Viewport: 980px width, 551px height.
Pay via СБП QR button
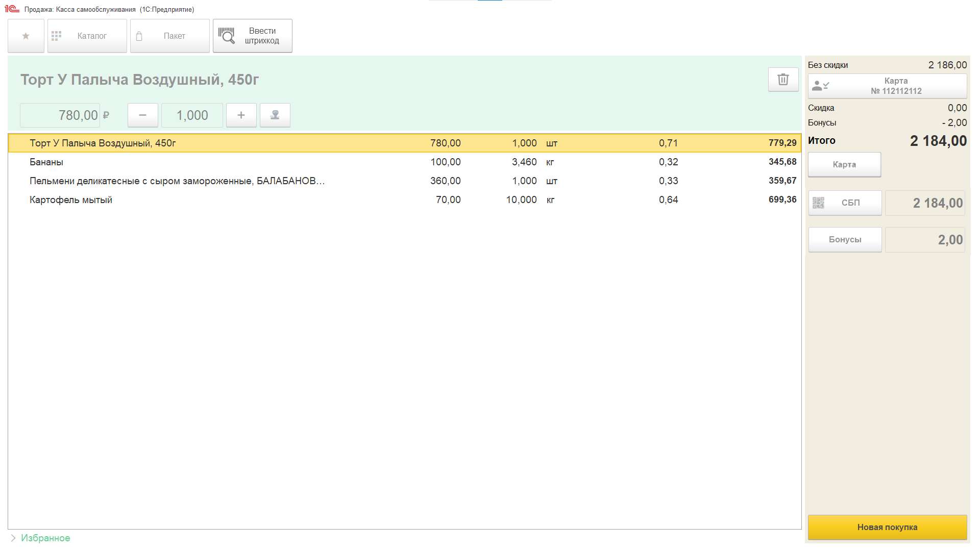tap(845, 203)
